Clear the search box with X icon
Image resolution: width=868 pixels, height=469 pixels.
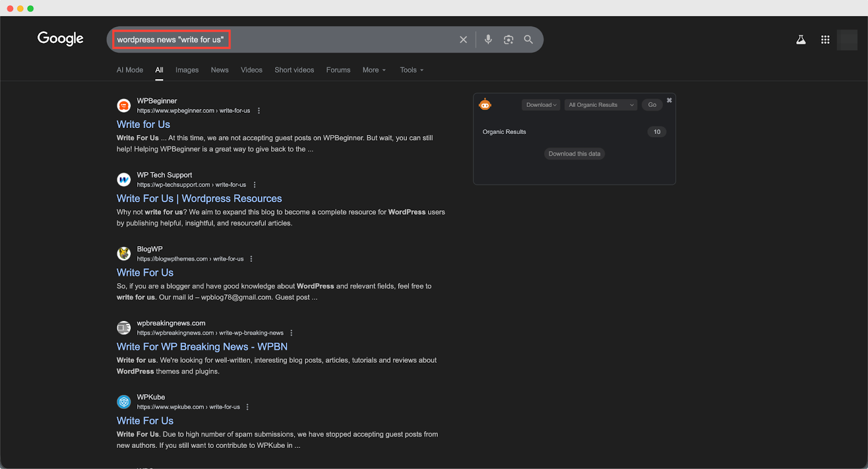tap(463, 40)
